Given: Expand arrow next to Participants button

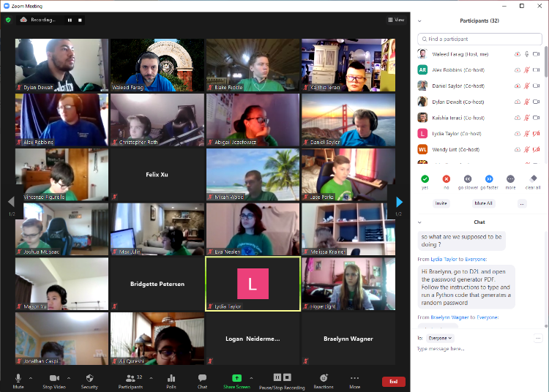Looking at the screenshot, I should click(151, 378).
